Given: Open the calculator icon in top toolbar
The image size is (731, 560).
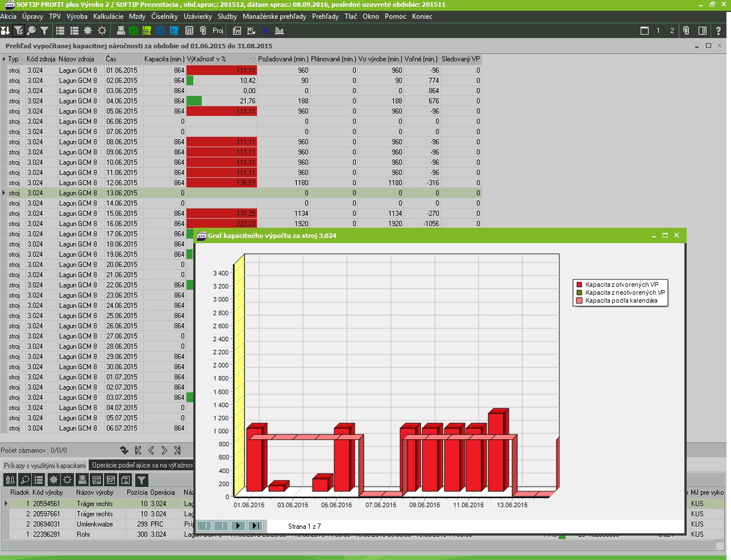Looking at the screenshot, I should pos(189,31).
